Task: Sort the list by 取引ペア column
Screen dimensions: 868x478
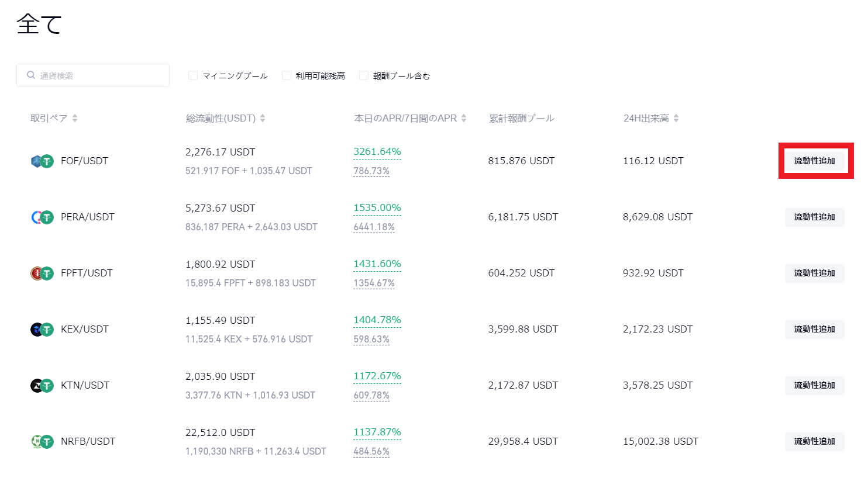Action: (x=75, y=119)
